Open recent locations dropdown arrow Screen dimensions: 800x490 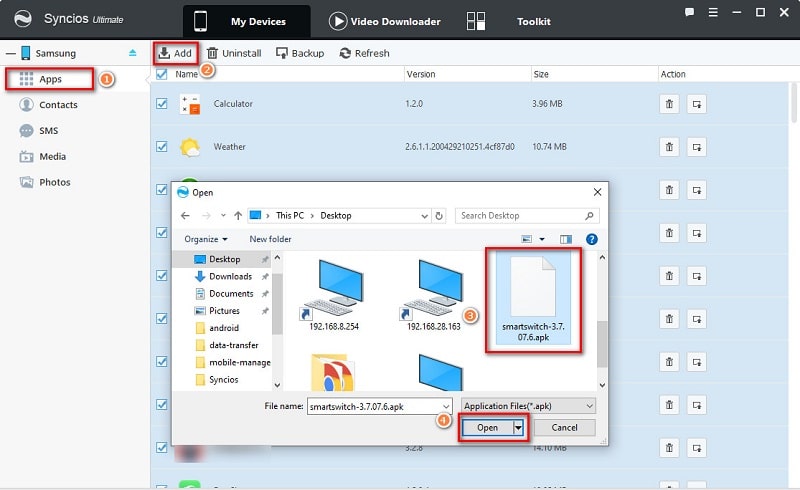[x=223, y=216]
